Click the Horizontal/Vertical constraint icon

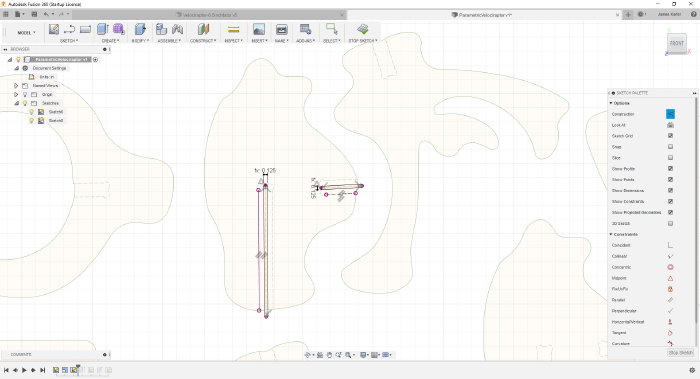[670, 322]
